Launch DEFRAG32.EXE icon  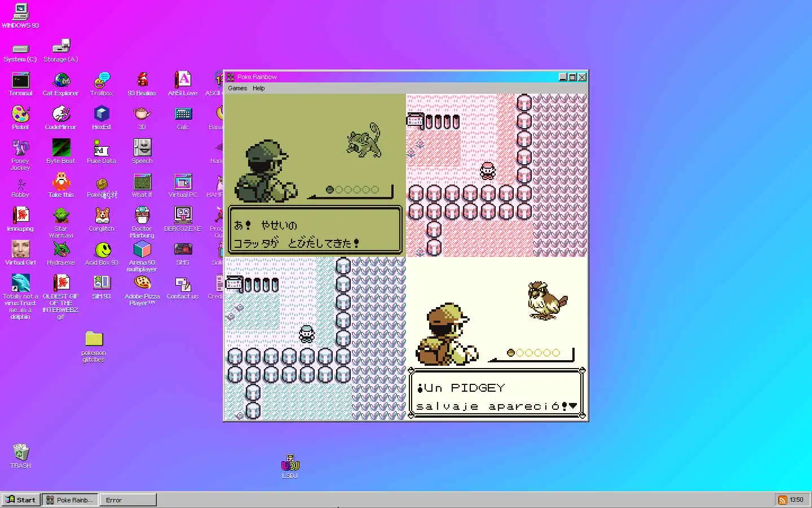183,220
